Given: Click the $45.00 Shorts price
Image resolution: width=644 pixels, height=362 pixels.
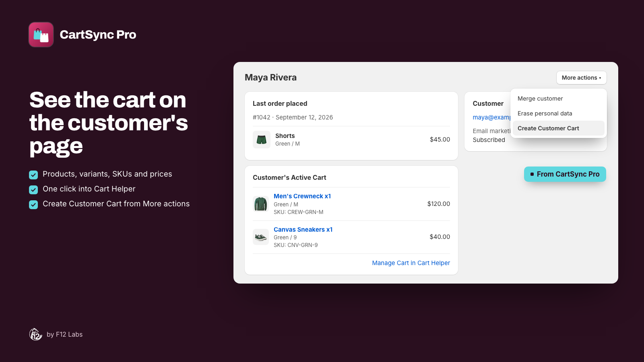Looking at the screenshot, I should (x=440, y=140).
